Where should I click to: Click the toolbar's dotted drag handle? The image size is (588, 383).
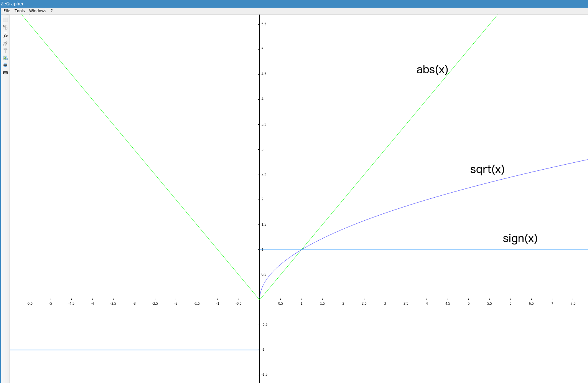tap(5, 16)
